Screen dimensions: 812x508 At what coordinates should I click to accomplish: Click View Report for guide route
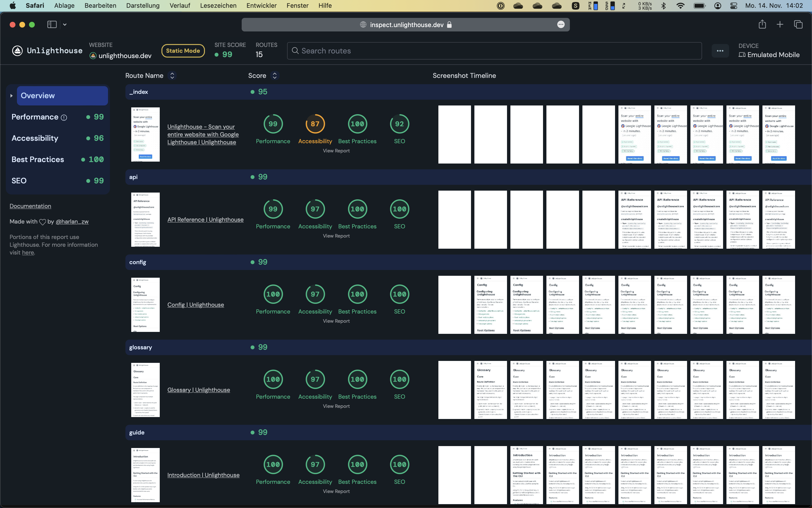coord(336,491)
